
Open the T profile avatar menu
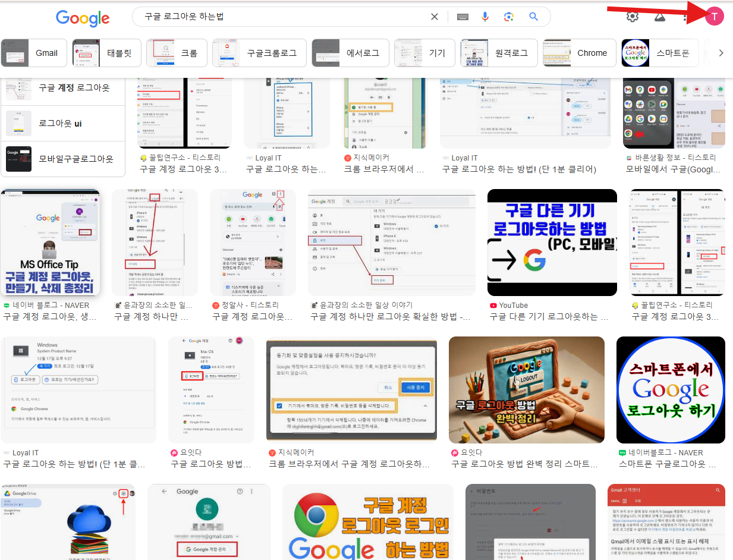click(714, 17)
